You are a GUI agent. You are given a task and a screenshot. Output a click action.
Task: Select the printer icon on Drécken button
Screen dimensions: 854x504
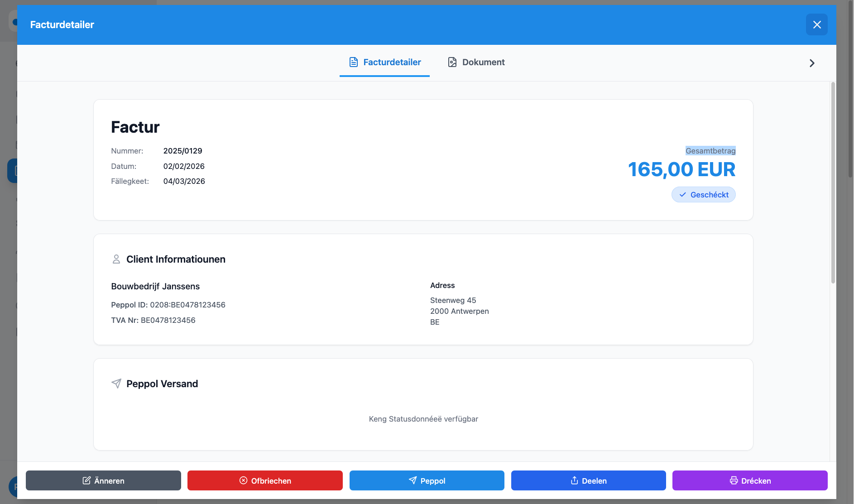734,480
